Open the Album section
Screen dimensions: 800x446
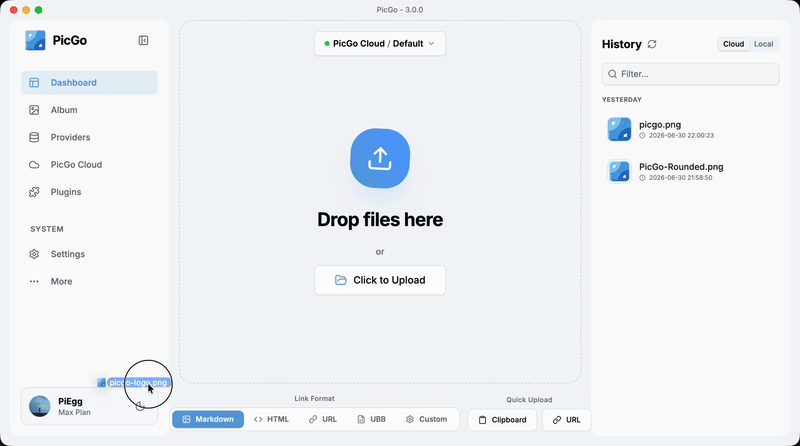(x=89, y=110)
